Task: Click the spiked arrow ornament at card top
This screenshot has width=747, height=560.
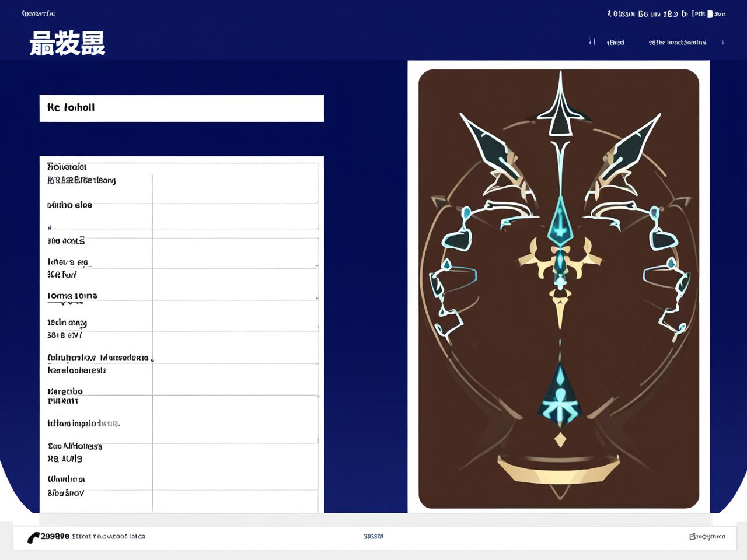Action: (560, 105)
